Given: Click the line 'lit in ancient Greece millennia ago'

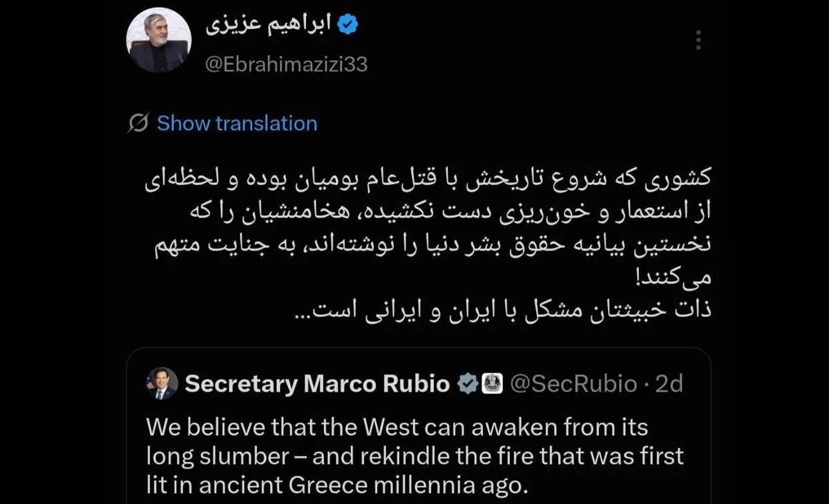Looking at the screenshot, I should coord(335,485).
